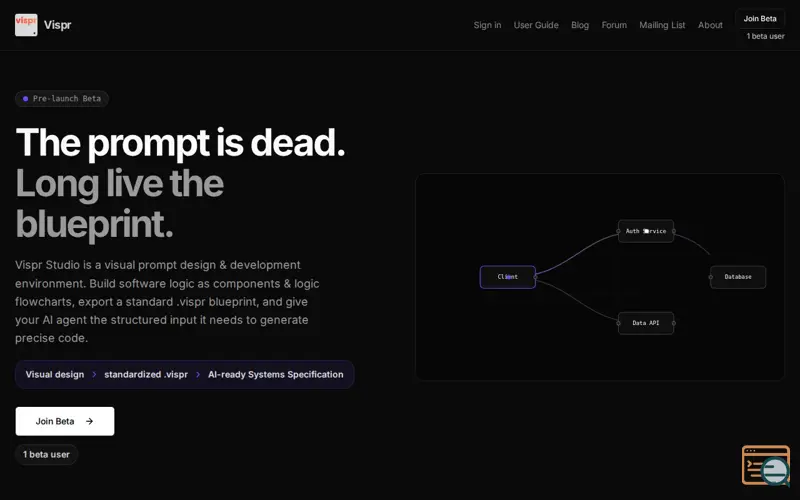The width and height of the screenshot is (800, 500).
Task: Select the Auth Service node
Action: tap(646, 231)
